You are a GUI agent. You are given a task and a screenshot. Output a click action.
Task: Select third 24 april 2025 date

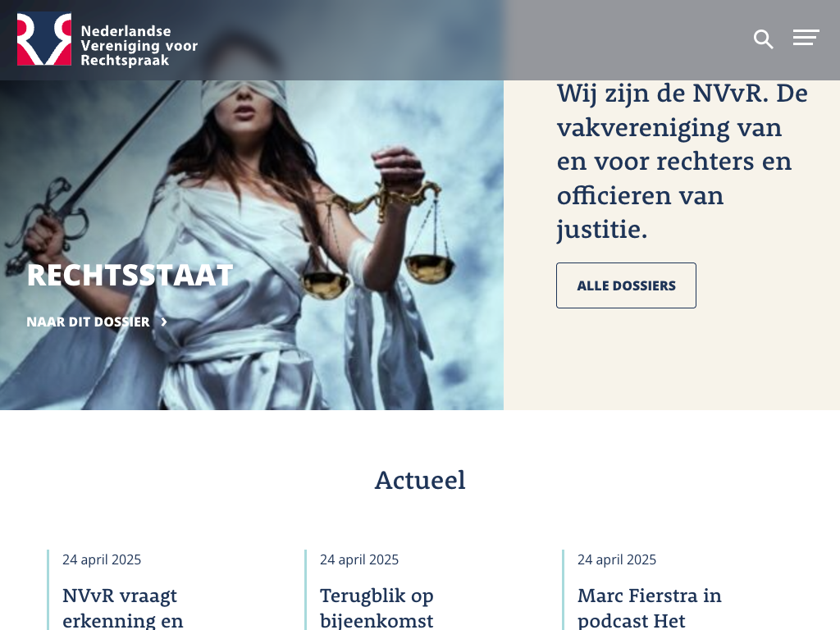coord(617,559)
